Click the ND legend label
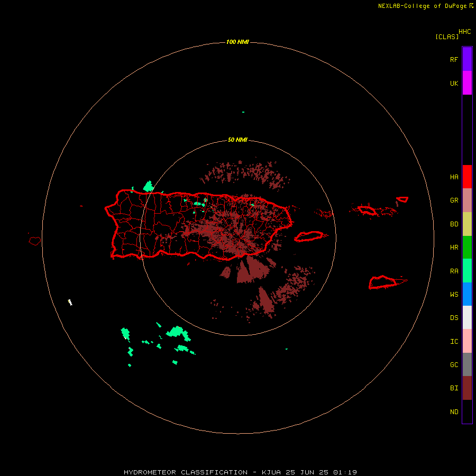Screen dimensions: 476x476 tap(454, 412)
